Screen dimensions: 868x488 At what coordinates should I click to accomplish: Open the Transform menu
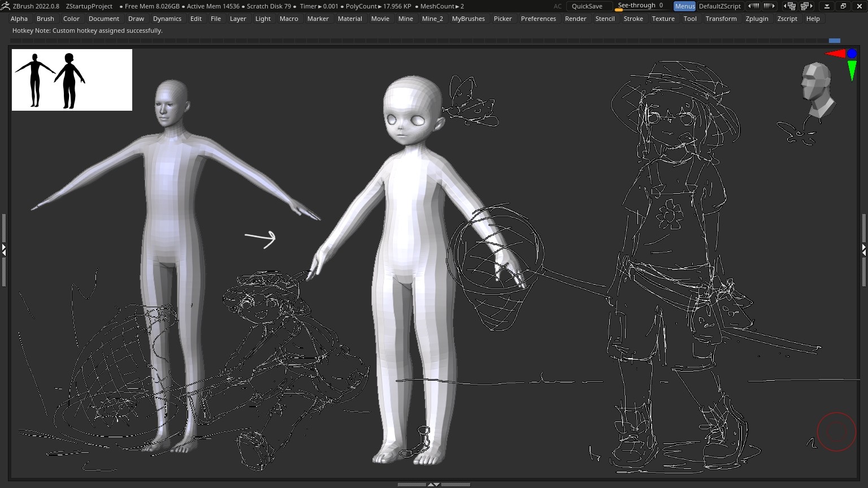pyautogui.click(x=721, y=19)
